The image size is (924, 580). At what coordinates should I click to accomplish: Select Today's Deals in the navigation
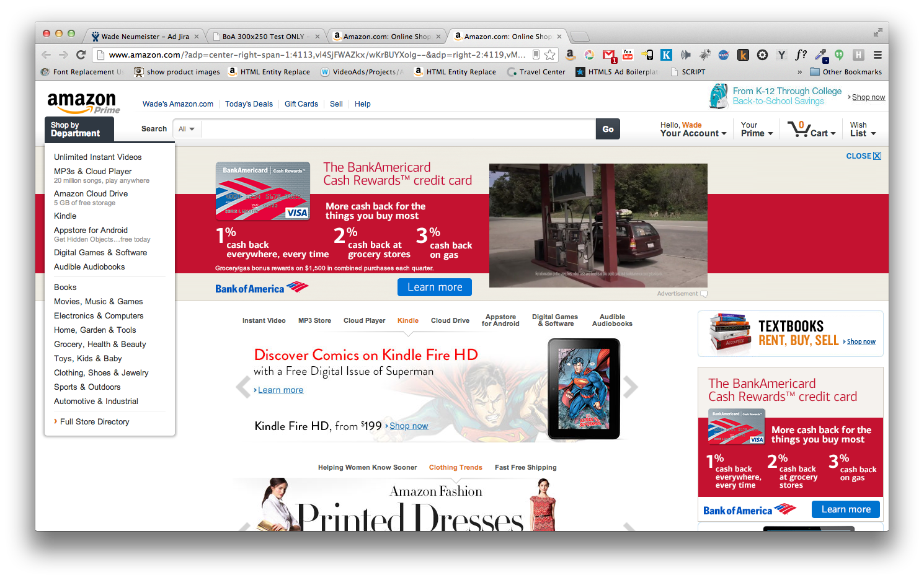[x=249, y=103]
